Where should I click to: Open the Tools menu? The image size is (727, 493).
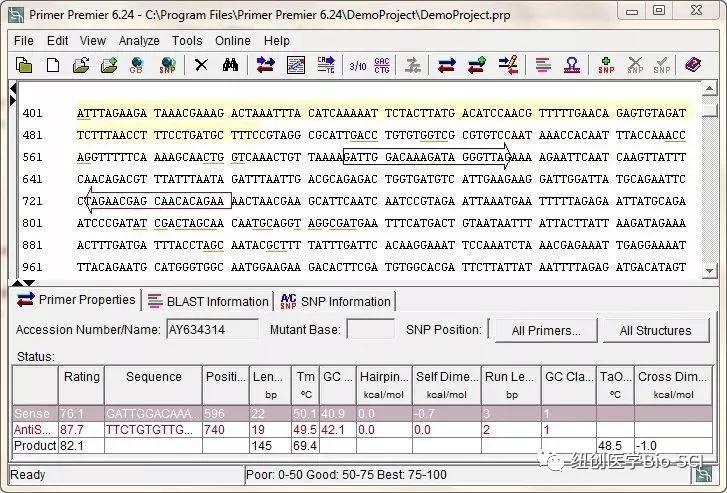click(187, 41)
